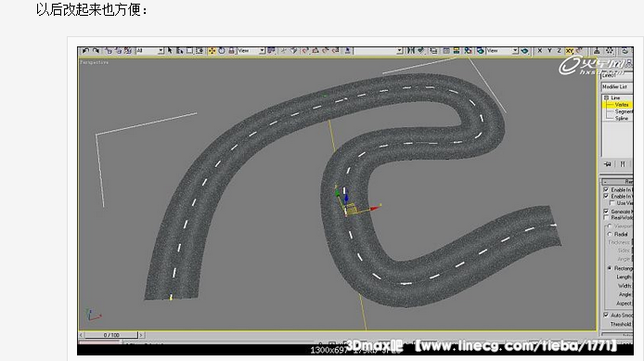This screenshot has height=361, width=644.
Task: Choose the Select and Rotate tool
Action: tap(222, 51)
